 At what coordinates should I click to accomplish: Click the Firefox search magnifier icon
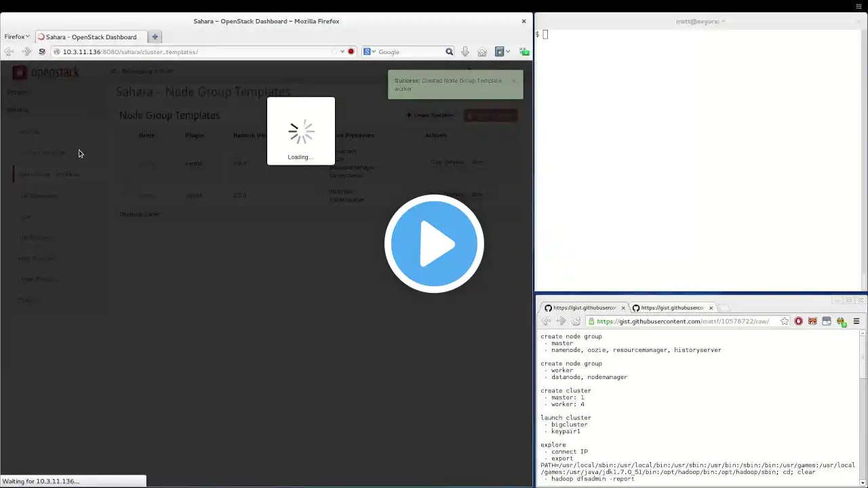[449, 52]
